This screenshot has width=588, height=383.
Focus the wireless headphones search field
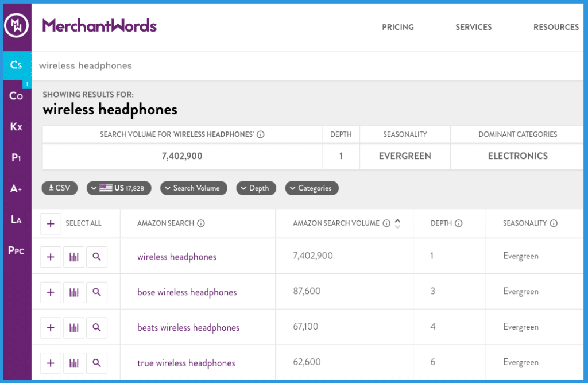[x=308, y=65]
